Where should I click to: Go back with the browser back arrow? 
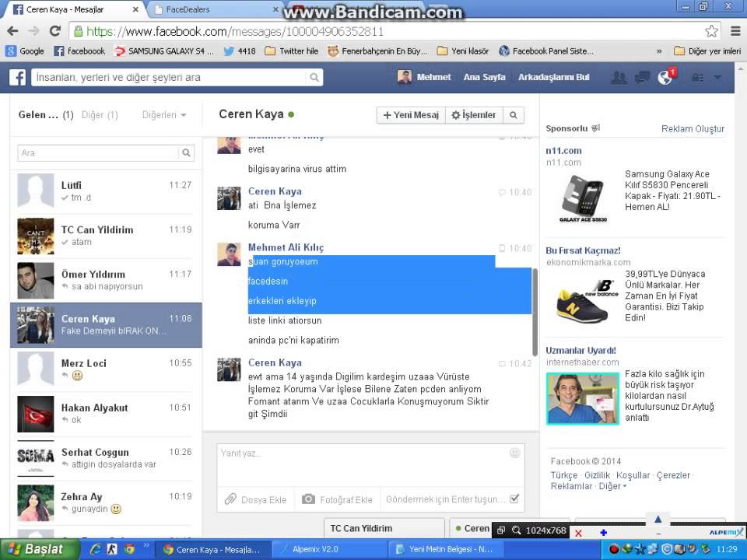point(13,31)
